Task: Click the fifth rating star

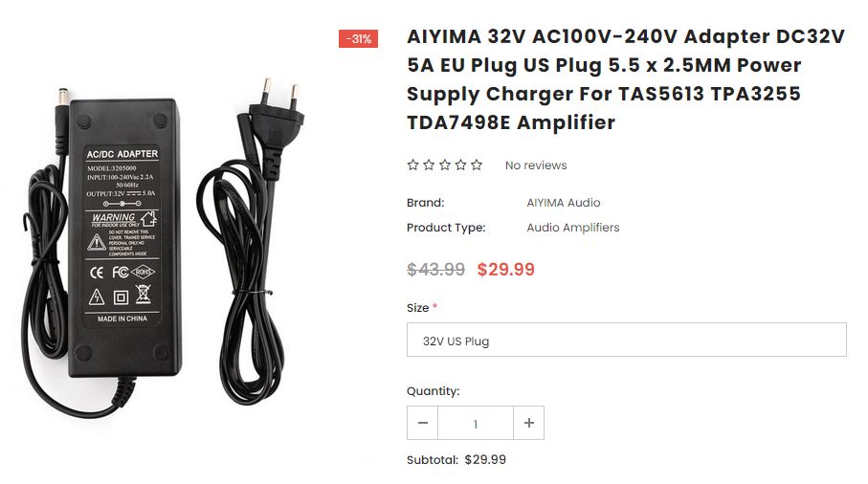Action: tap(477, 165)
